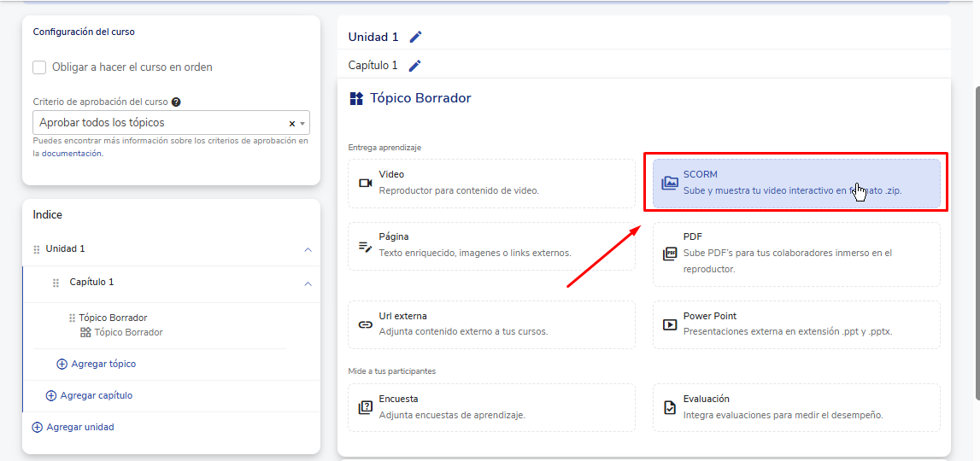Screen dimensions: 980x461
Task: Click the help icon beside Criterio de aprobación
Action: 176,102
